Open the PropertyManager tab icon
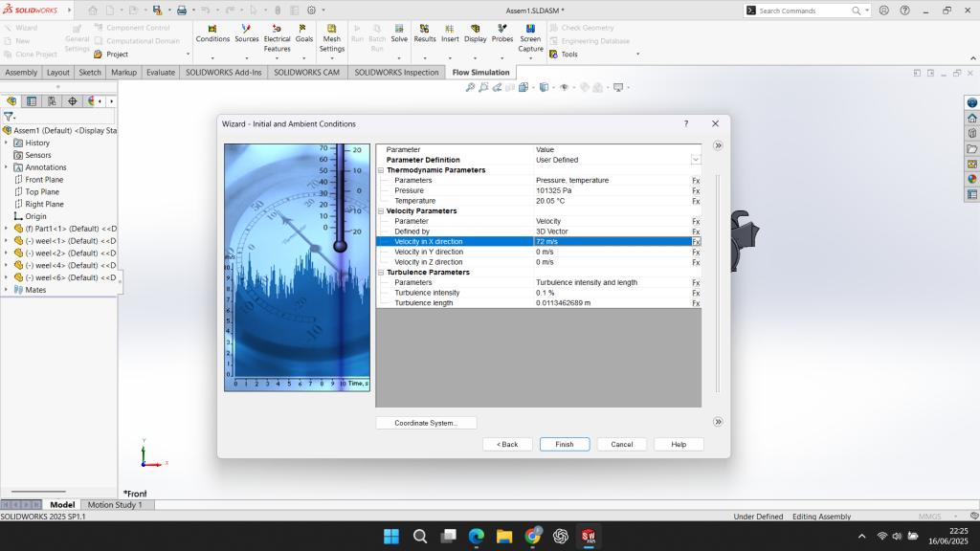The height and width of the screenshot is (551, 980). tap(32, 100)
